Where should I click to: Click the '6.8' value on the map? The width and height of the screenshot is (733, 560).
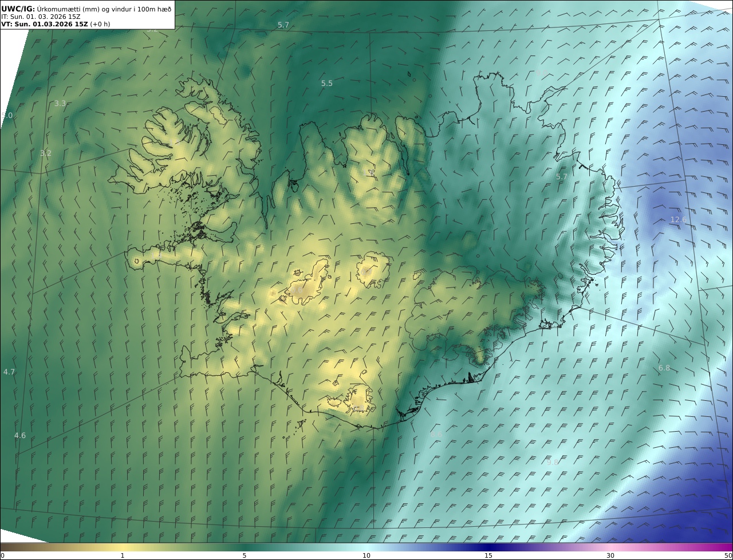coord(664,368)
